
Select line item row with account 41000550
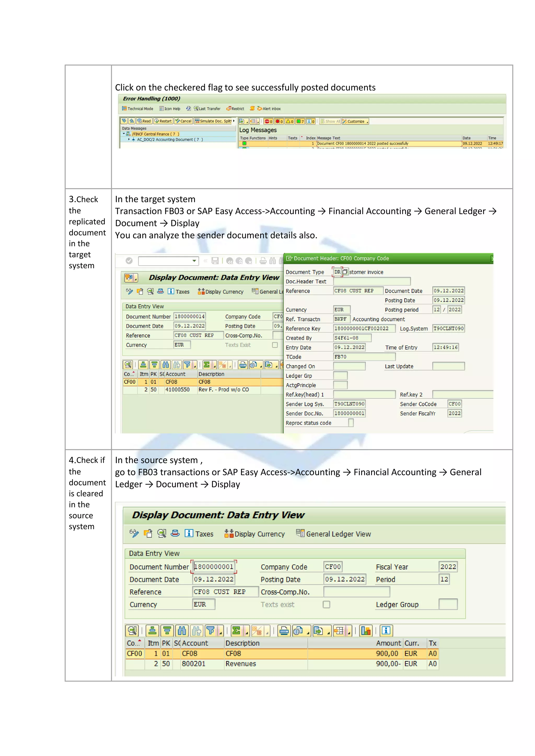(203, 390)
